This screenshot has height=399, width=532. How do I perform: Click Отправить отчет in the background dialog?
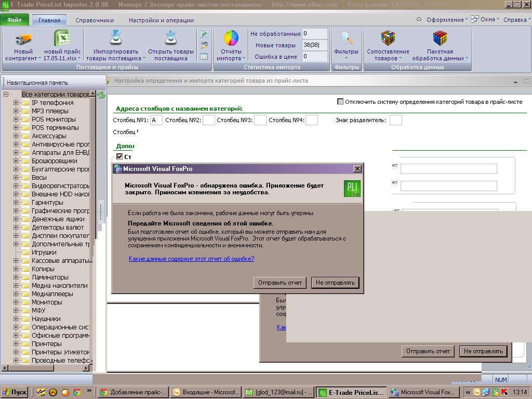[x=428, y=351]
